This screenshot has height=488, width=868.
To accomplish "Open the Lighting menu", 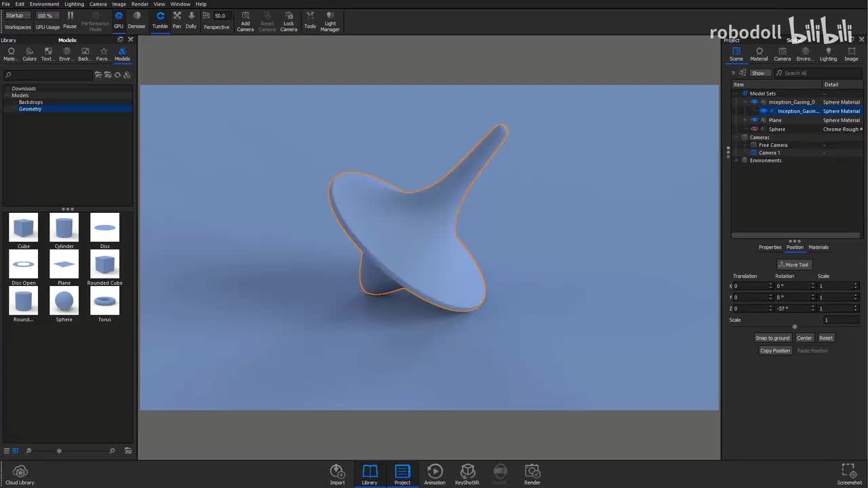I will pos(74,4).
